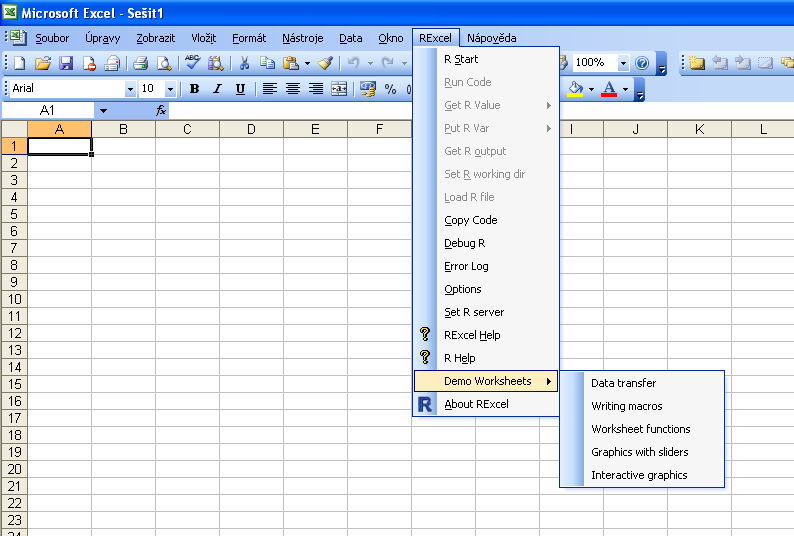
Task: Open RExcel Help entry
Action: point(486,335)
